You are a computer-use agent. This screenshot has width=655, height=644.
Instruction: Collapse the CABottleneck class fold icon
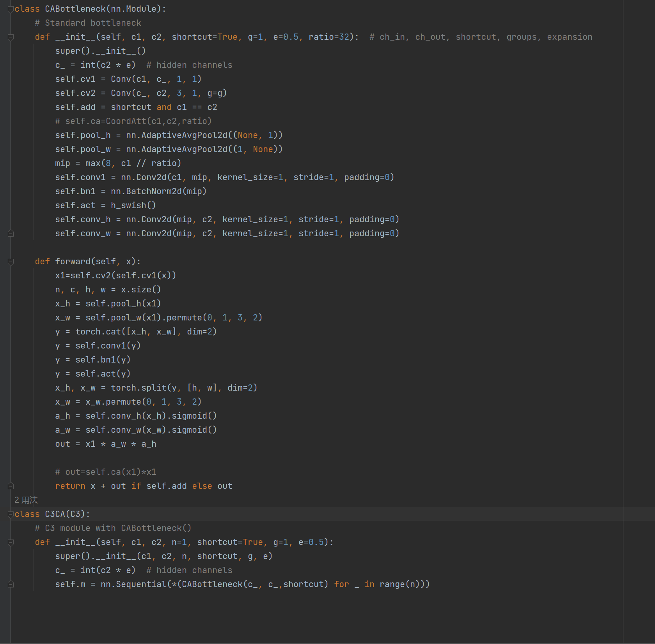(11, 9)
